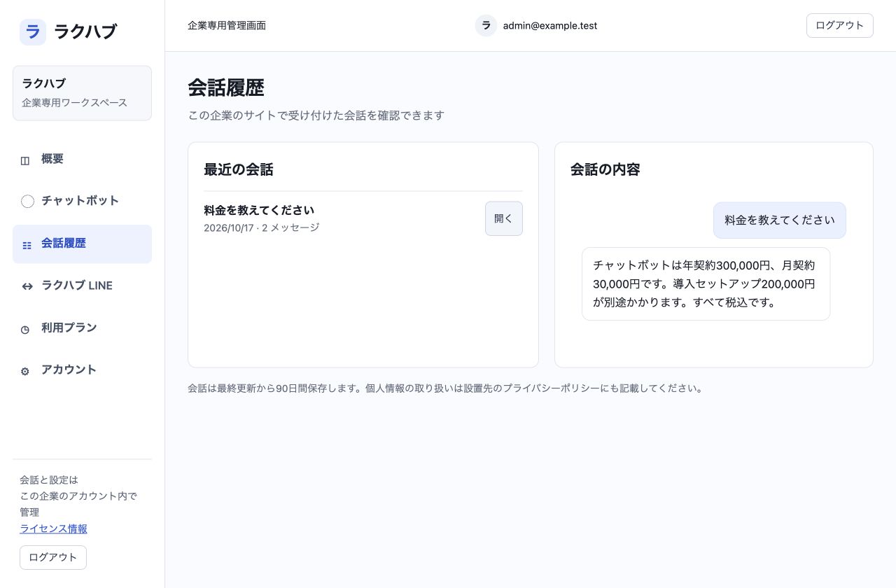Click the アカウント gear icon
This screenshot has width=896, height=588.
pos(25,371)
